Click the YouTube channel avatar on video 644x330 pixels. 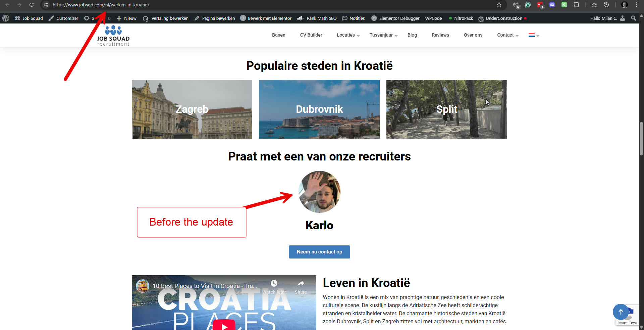coord(143,286)
